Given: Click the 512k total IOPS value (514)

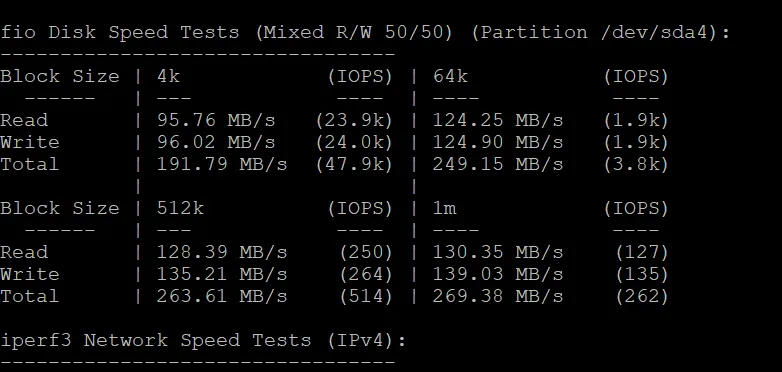Looking at the screenshot, I should coord(367,296).
